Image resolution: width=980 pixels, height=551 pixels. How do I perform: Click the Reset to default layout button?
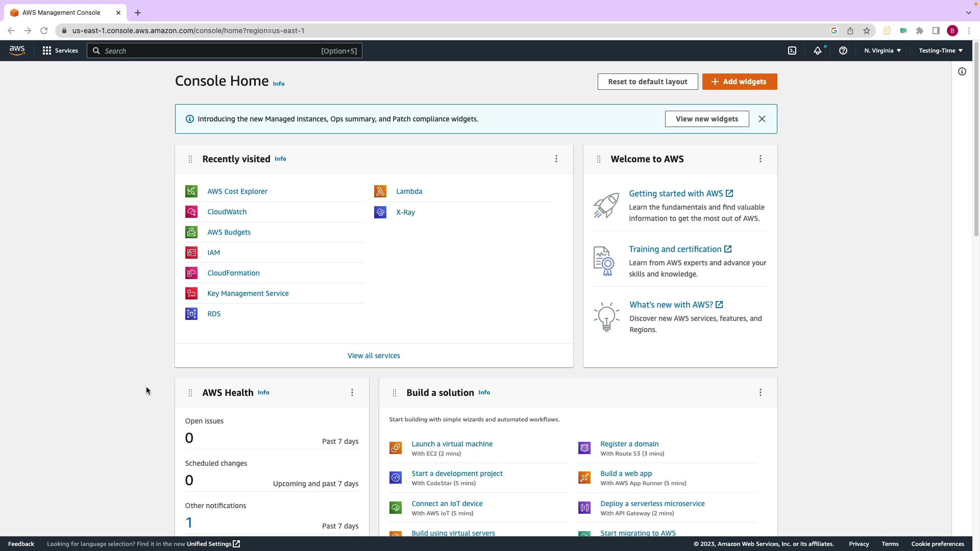pos(648,82)
